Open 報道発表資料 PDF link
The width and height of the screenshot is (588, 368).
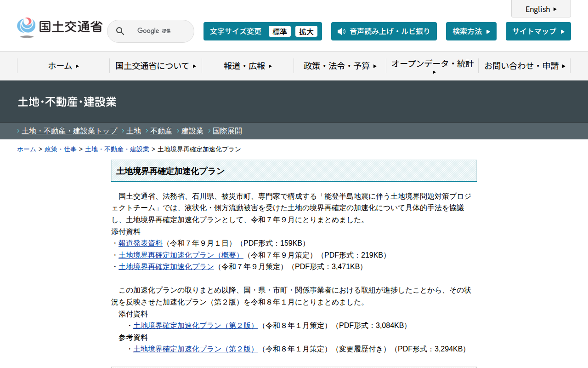141,243
